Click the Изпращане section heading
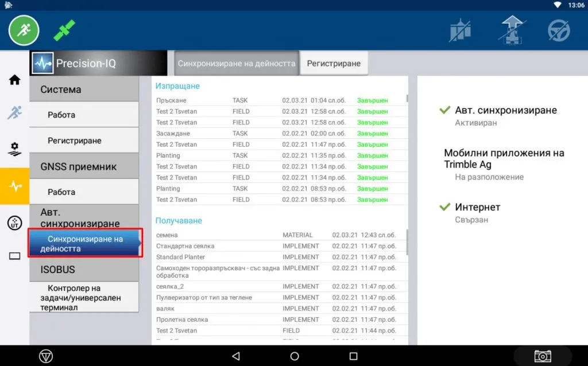Screen dimensions: 588x366 point(177,86)
